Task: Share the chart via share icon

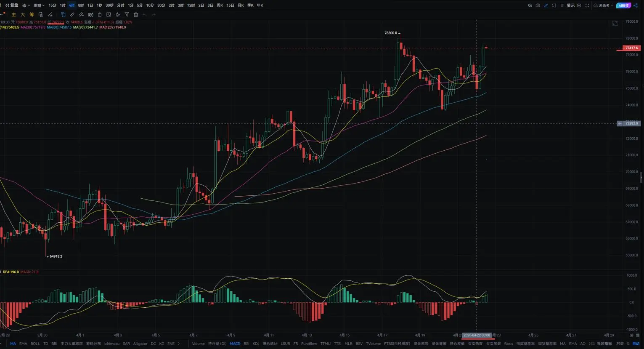Action: click(x=636, y=5)
